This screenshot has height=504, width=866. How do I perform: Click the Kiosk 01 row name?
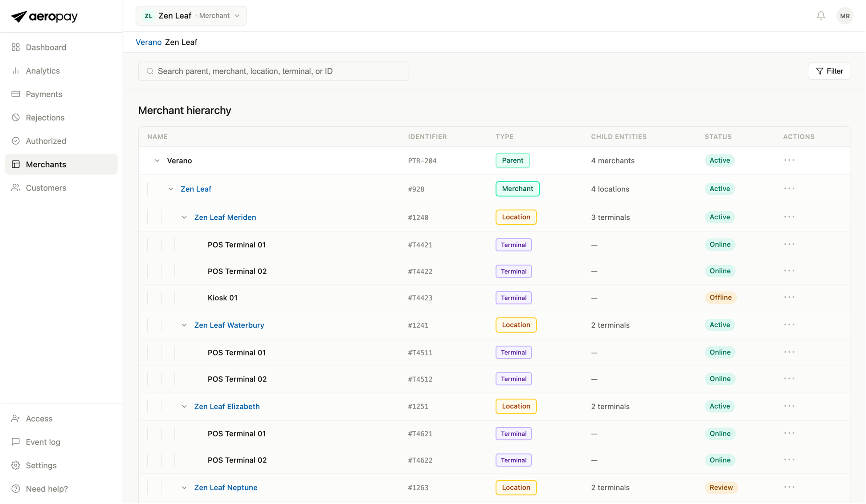pos(222,298)
